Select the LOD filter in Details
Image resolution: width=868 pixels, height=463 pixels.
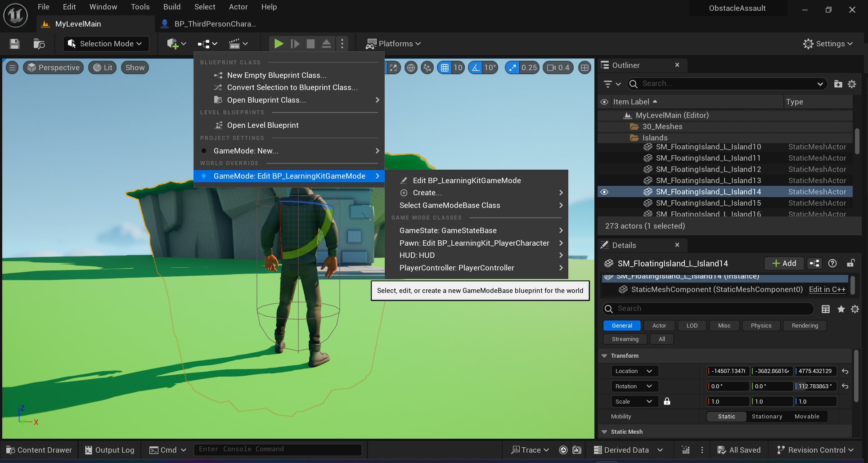pos(692,325)
